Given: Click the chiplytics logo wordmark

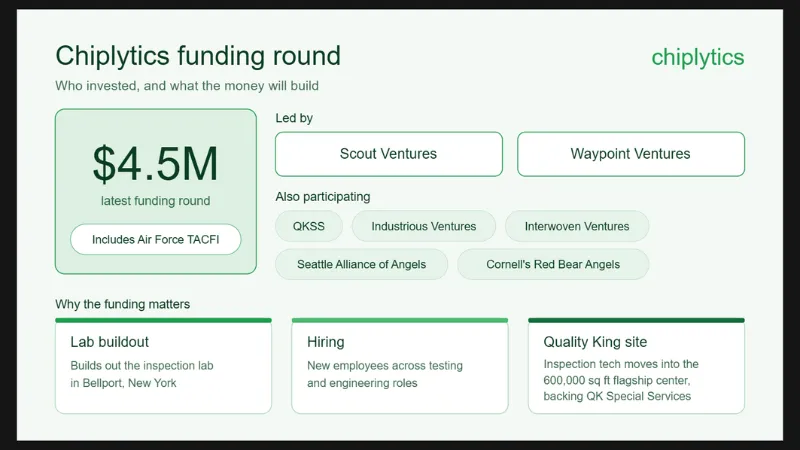Looking at the screenshot, I should click(697, 58).
